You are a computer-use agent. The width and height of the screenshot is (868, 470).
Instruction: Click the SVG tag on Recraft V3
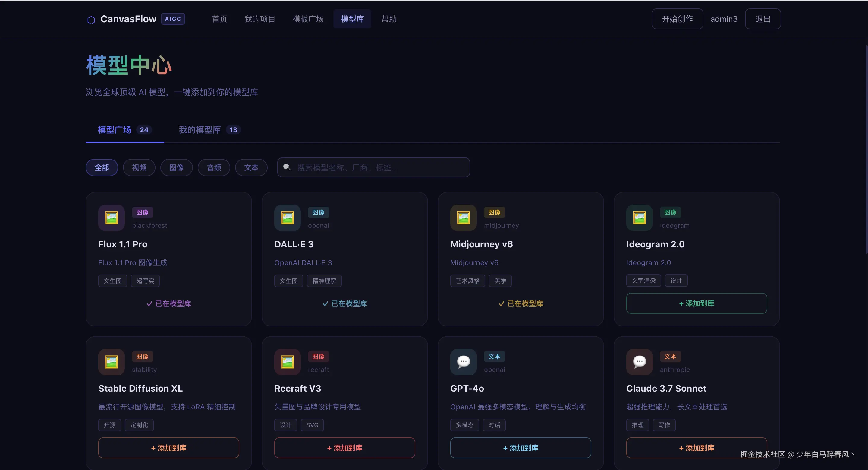(x=312, y=425)
